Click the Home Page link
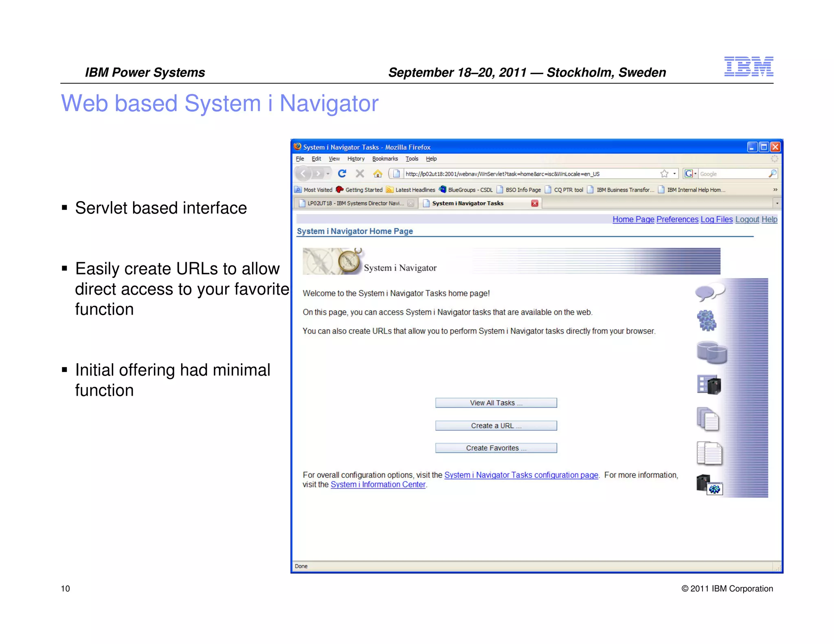 click(x=633, y=219)
